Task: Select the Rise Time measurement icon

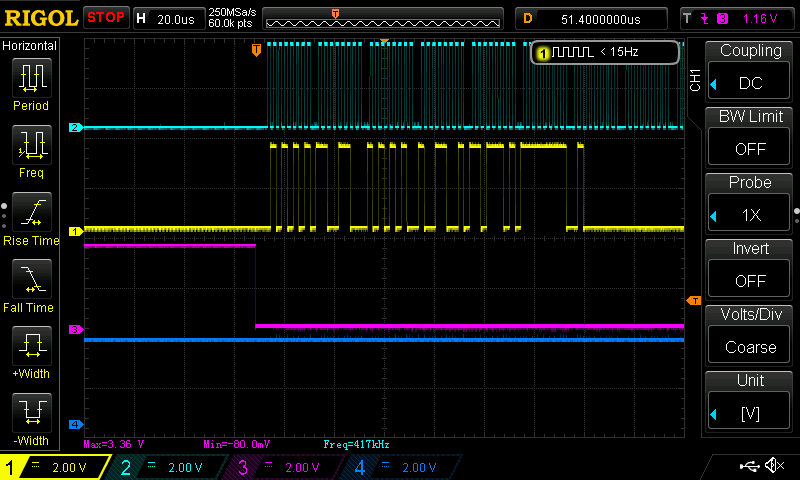Action: pos(32,212)
